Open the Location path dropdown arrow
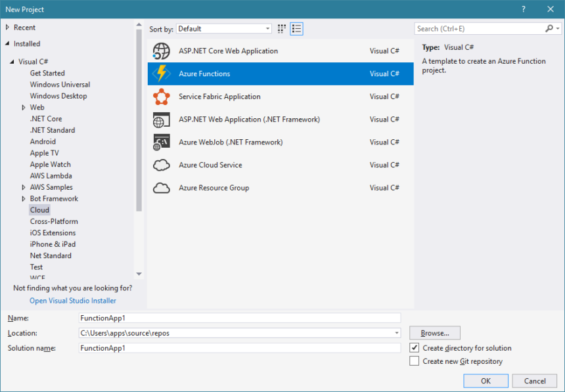 397,333
